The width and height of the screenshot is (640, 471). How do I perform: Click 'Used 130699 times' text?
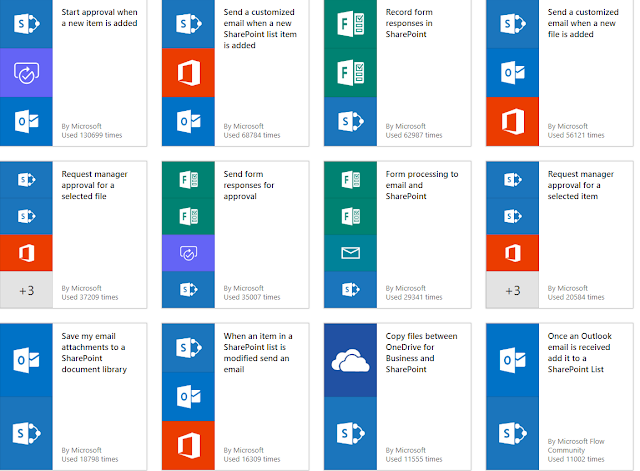(91, 135)
